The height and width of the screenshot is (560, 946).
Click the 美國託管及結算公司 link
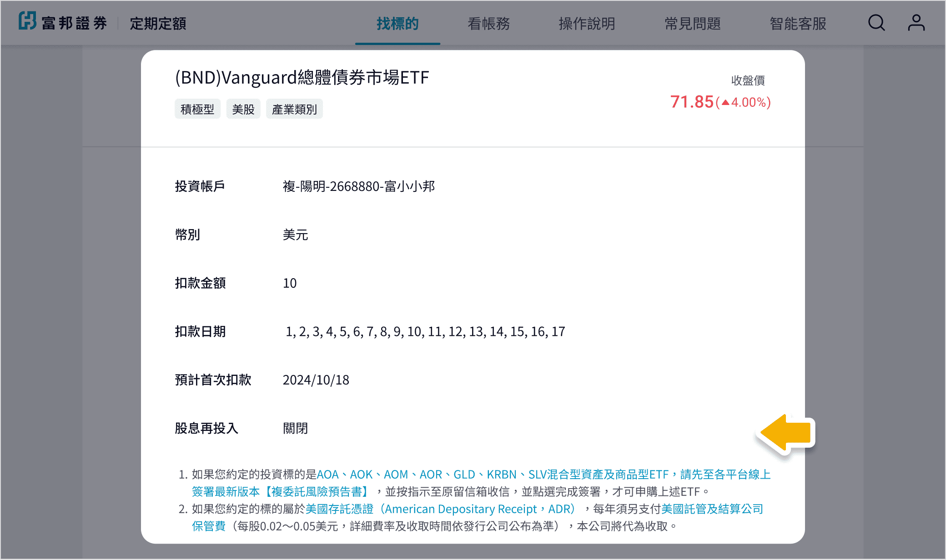pyautogui.click(x=712, y=509)
